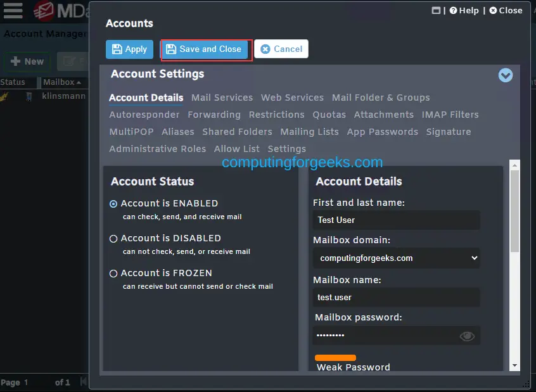Toggle password visibility eye icon

[x=467, y=336]
